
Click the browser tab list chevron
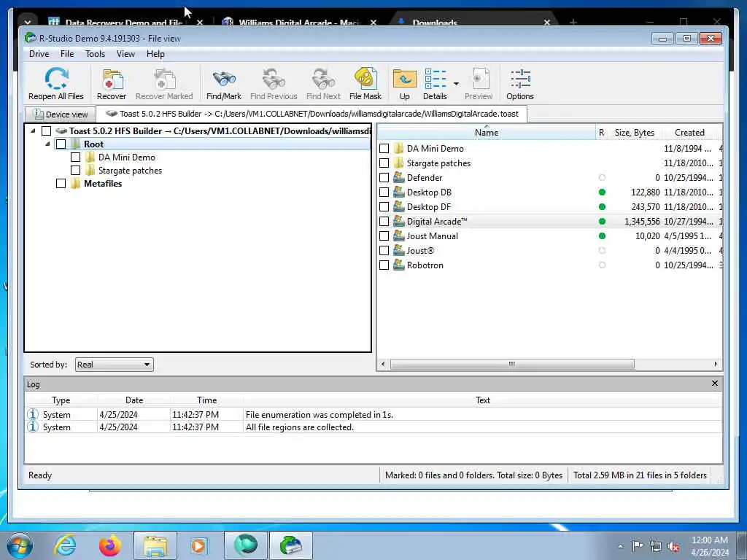[x=28, y=22]
